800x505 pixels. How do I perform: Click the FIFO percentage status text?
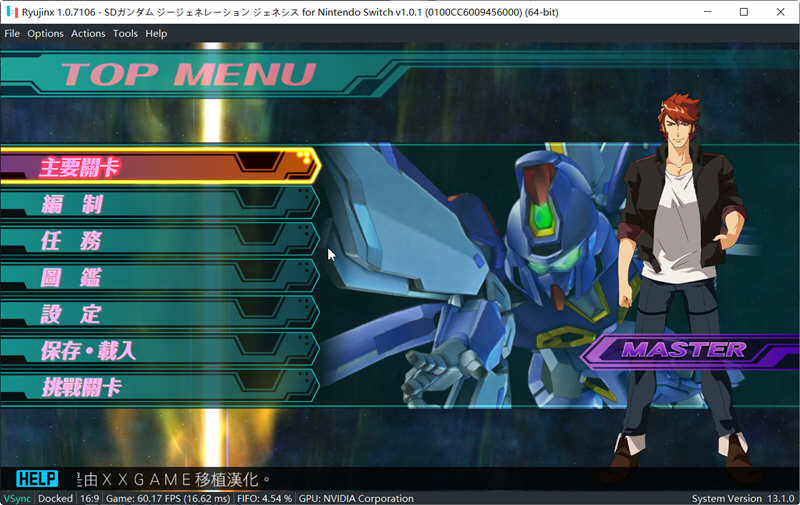[x=264, y=498]
